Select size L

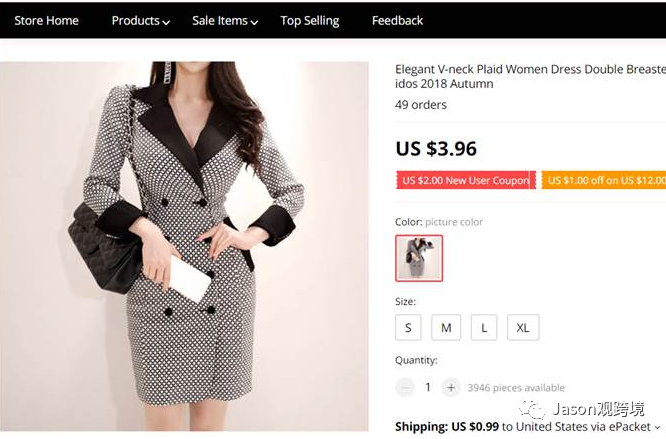[484, 327]
